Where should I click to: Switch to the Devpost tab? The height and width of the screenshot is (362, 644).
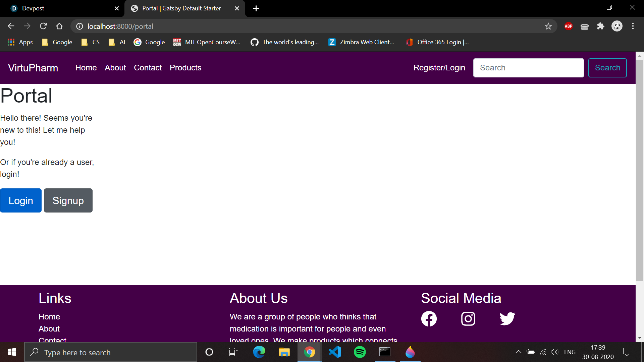pyautogui.click(x=62, y=8)
